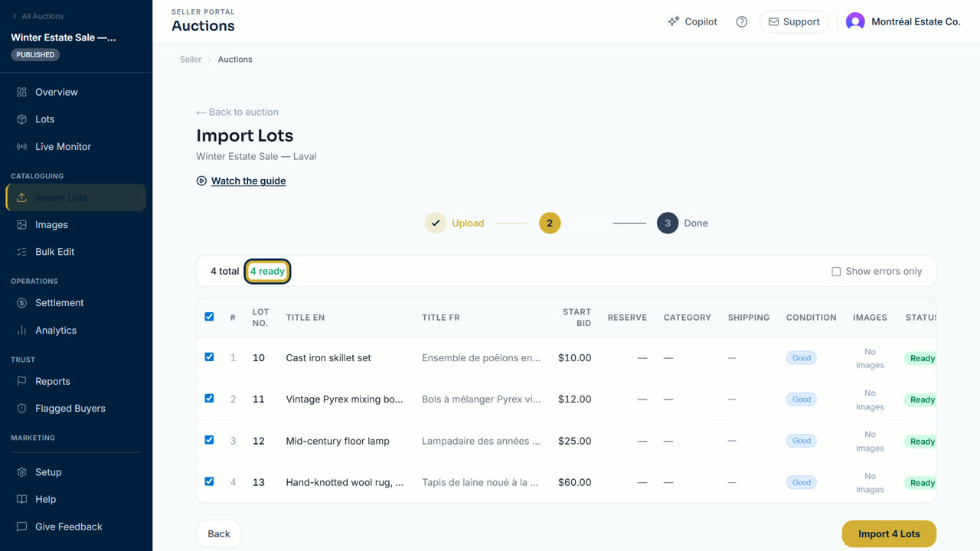Click the Bulk Edit list icon

pos(21,252)
